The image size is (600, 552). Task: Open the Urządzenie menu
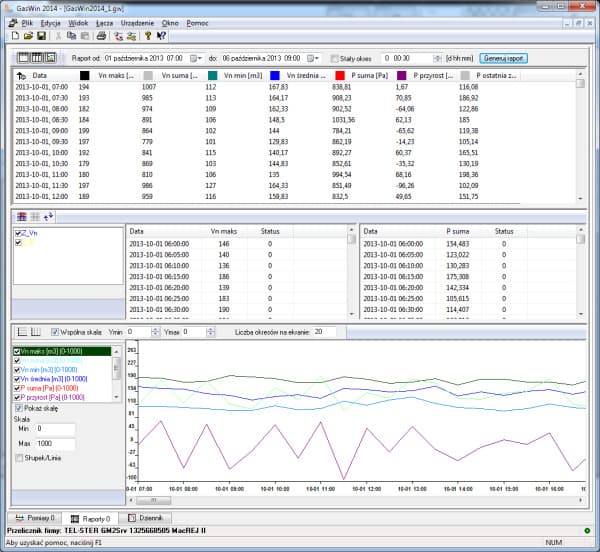[137, 23]
